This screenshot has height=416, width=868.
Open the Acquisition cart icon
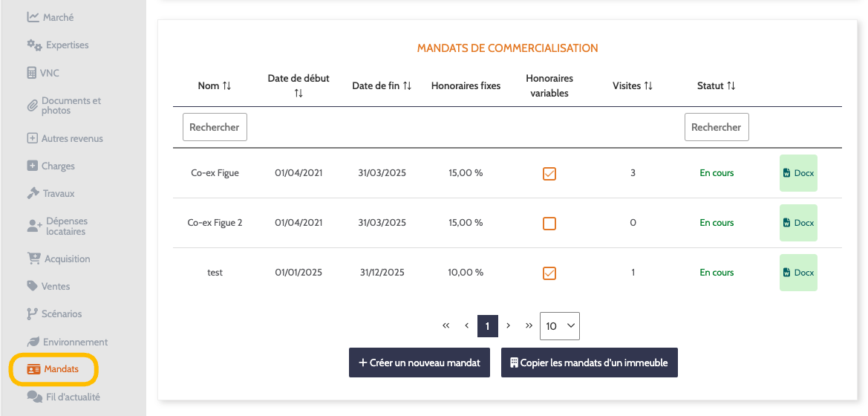[33, 259]
